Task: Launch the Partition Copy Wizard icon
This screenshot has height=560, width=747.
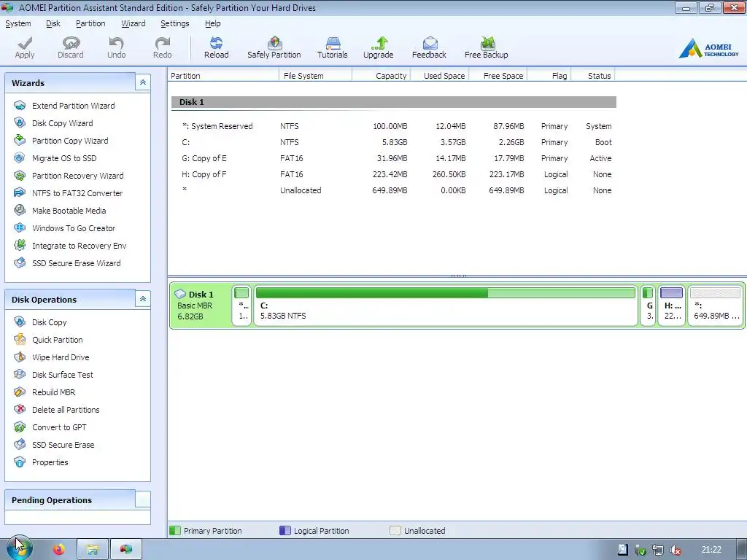Action: pyautogui.click(x=20, y=140)
